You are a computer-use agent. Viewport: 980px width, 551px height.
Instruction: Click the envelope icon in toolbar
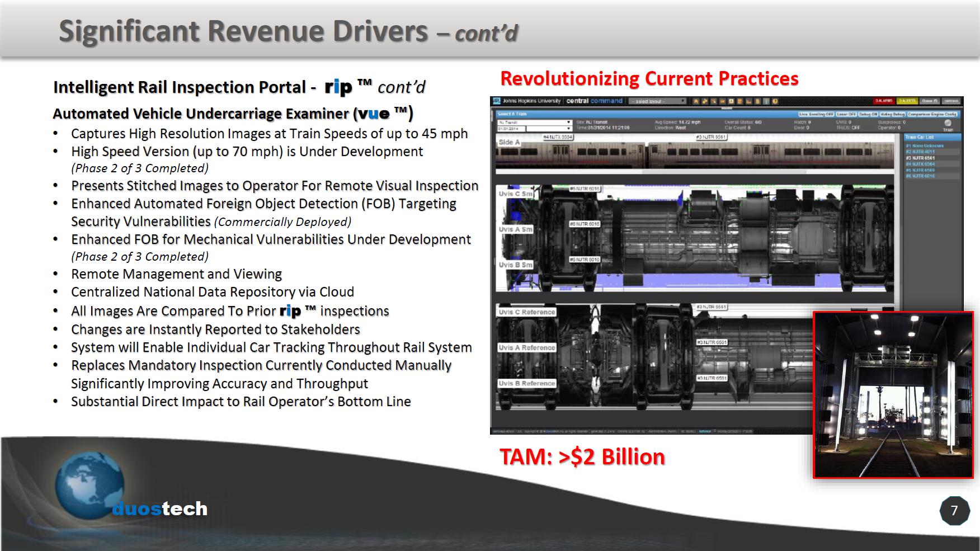723,101
